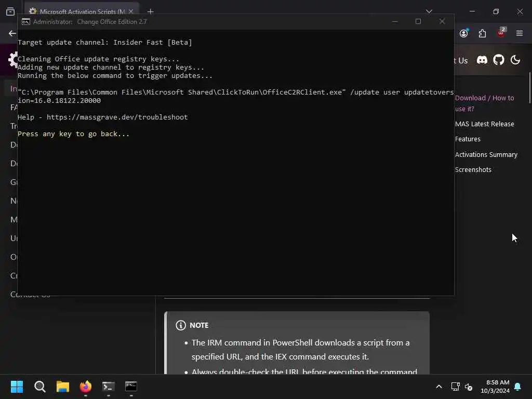Jump to Activations Summary section
Image resolution: width=532 pixels, height=399 pixels.
pos(486,154)
